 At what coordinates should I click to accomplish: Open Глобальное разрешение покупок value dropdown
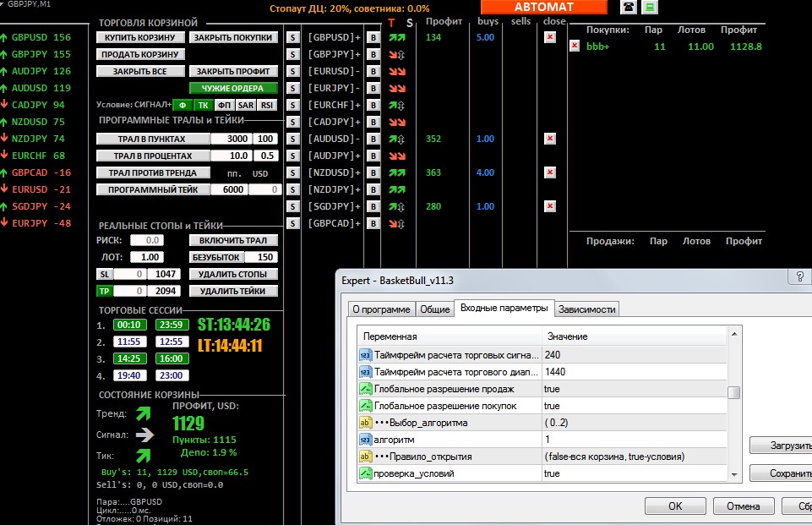(634, 406)
